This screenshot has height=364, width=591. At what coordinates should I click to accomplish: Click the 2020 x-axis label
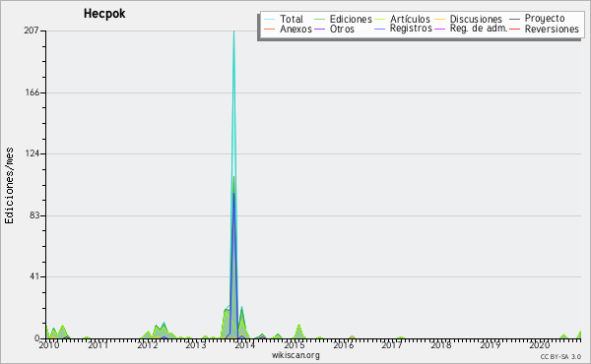tap(539, 344)
